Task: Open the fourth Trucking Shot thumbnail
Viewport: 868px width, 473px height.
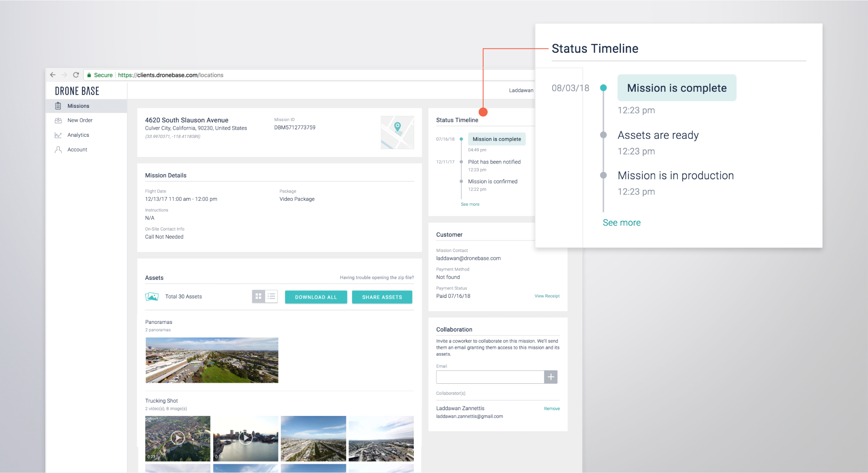Action: point(381,438)
